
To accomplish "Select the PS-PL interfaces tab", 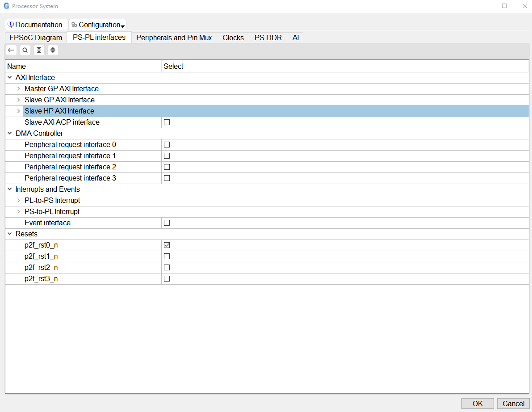I will click(99, 38).
